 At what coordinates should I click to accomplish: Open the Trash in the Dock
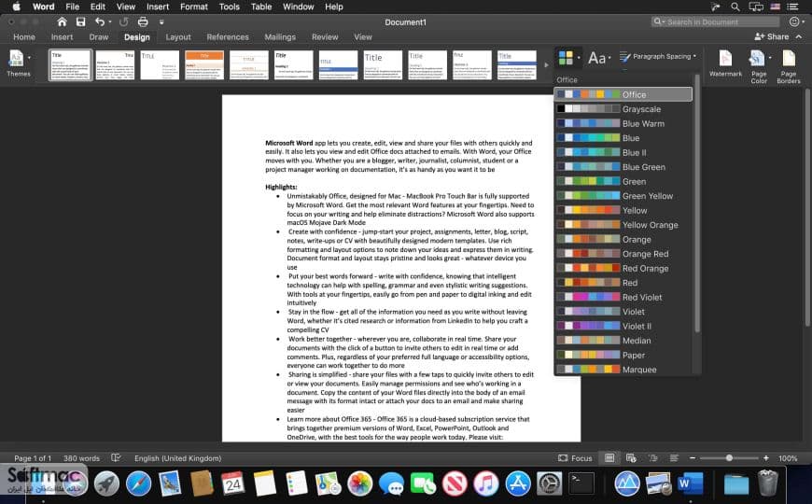(767, 483)
